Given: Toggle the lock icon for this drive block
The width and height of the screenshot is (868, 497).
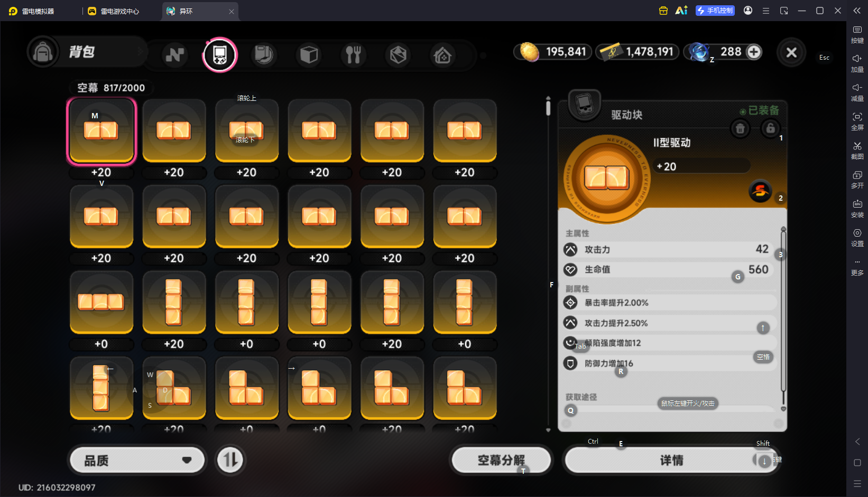Looking at the screenshot, I should tap(770, 128).
